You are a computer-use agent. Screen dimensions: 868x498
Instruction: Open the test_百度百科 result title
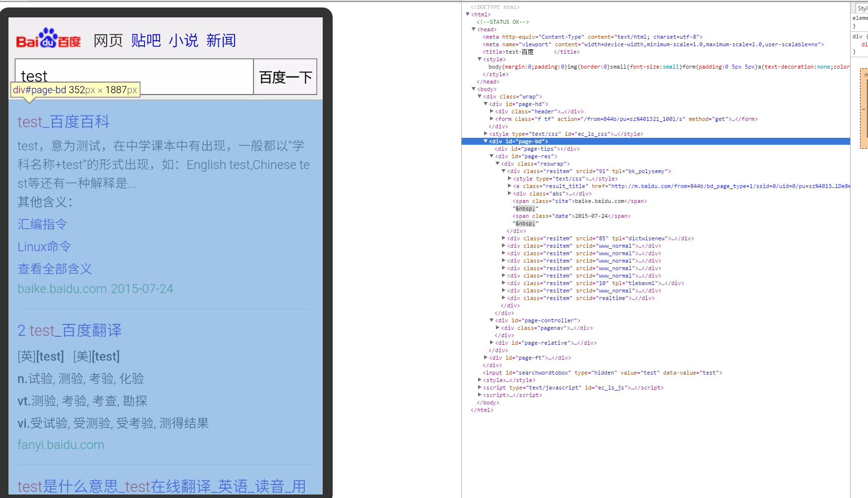(64, 122)
